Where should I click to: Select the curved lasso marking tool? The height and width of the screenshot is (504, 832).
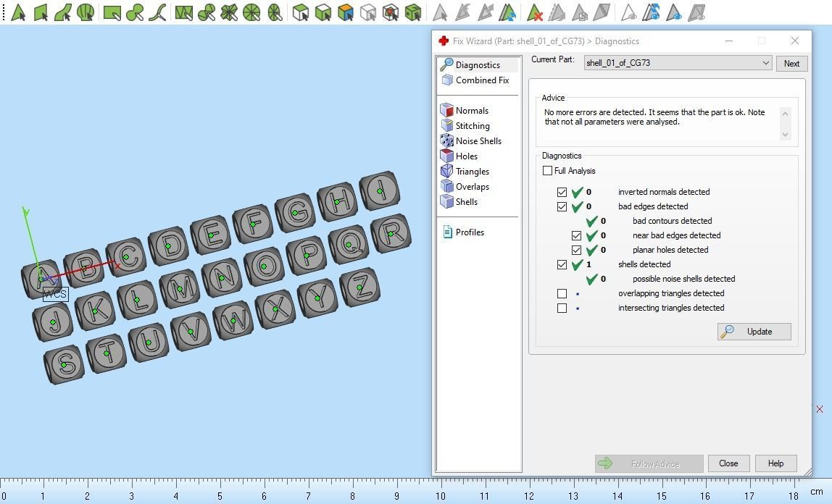pyautogui.click(x=157, y=12)
